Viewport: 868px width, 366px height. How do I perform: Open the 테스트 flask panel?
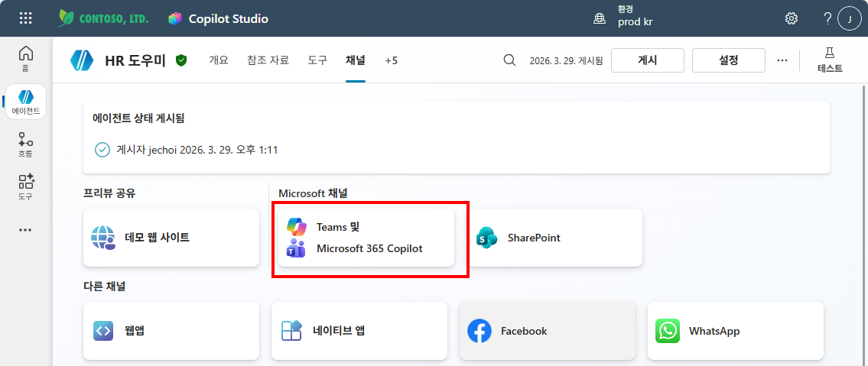(830, 60)
